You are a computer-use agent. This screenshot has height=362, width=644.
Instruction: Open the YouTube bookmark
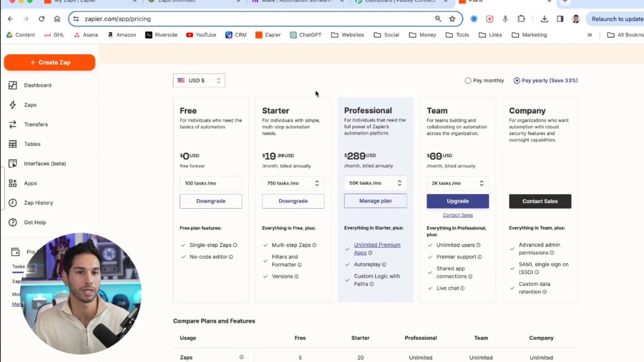[x=201, y=35]
